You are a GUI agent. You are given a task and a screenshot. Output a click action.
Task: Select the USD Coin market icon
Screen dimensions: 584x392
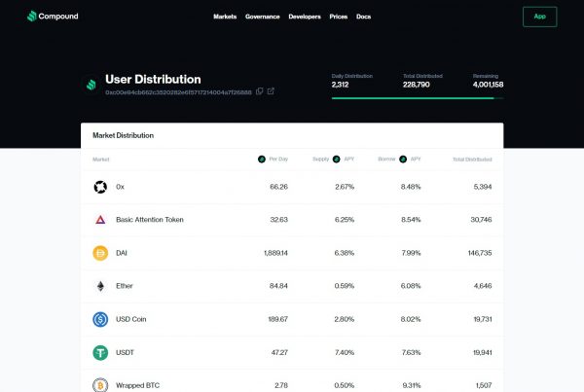100,319
